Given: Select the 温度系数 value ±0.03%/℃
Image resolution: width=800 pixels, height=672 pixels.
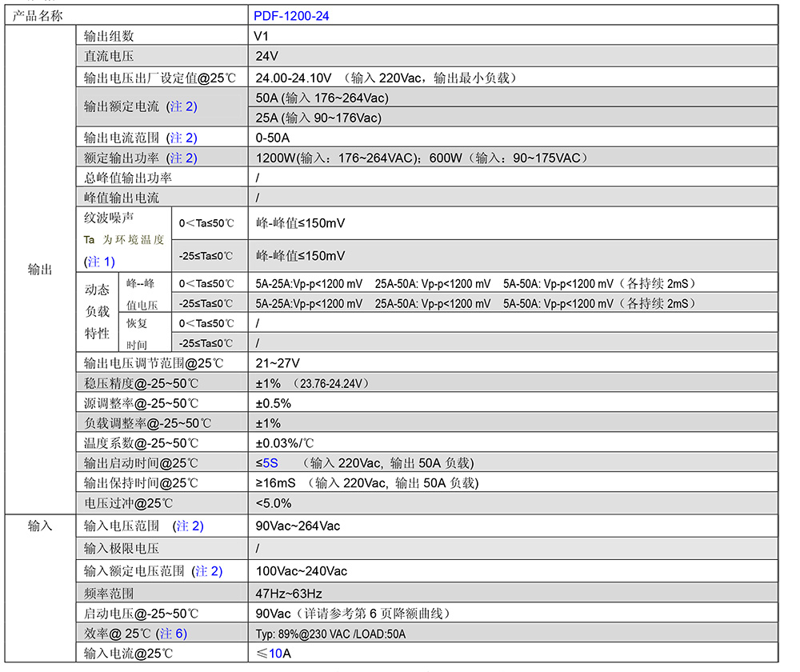Looking at the screenshot, I should click(284, 443).
